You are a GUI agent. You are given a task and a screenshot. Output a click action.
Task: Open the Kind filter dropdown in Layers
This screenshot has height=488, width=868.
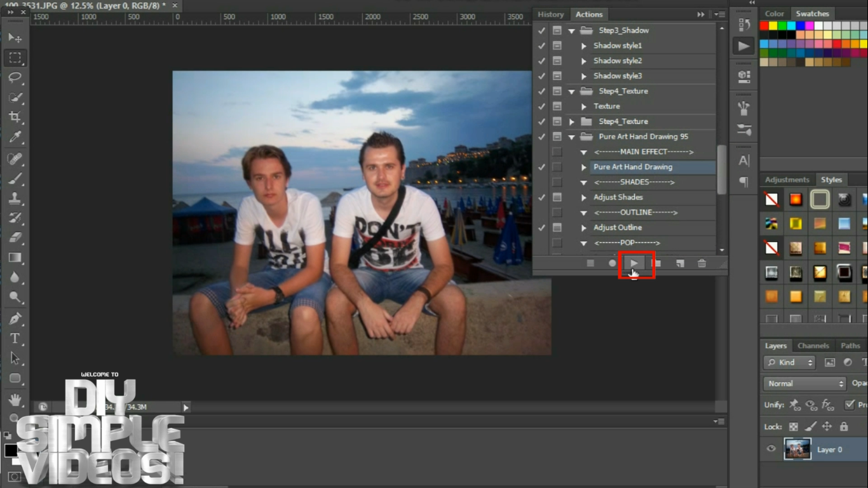(x=790, y=362)
